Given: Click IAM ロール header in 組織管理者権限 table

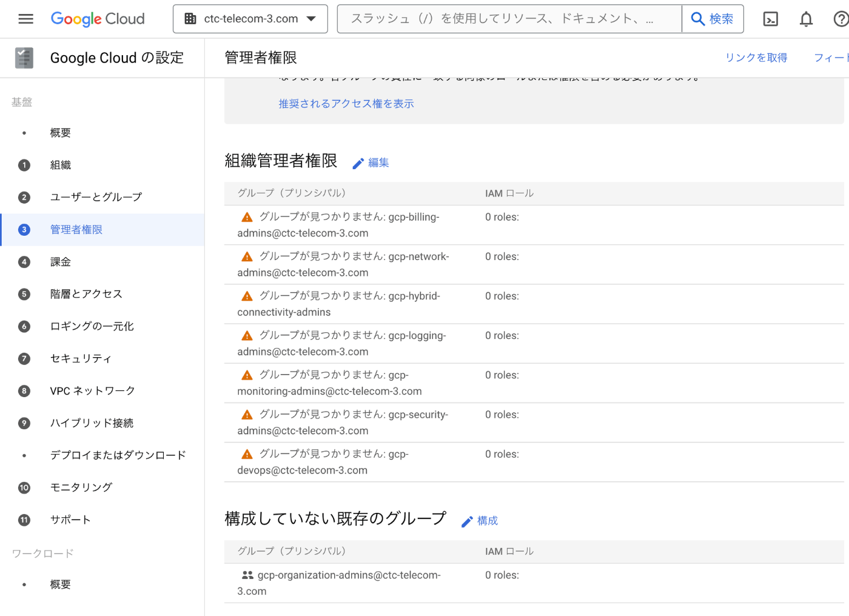Looking at the screenshot, I should point(509,193).
